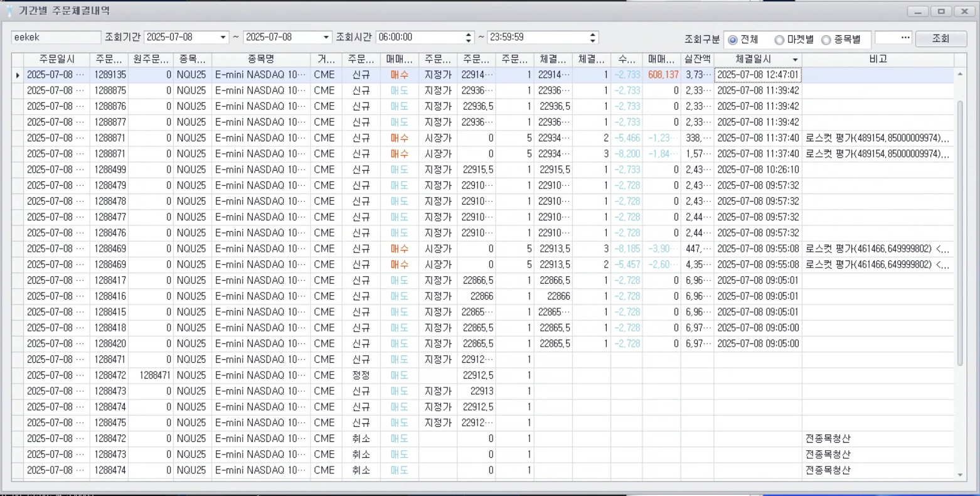Viewport: 980px width, 496px height.
Task: Decrease start time 06:00:00 with down spinner
Action: [468, 41]
